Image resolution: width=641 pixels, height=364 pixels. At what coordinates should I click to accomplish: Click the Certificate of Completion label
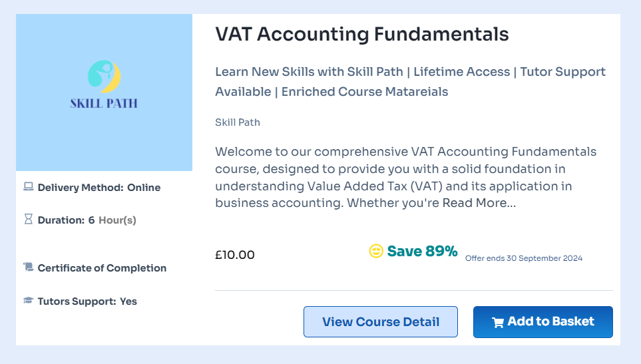tap(102, 268)
